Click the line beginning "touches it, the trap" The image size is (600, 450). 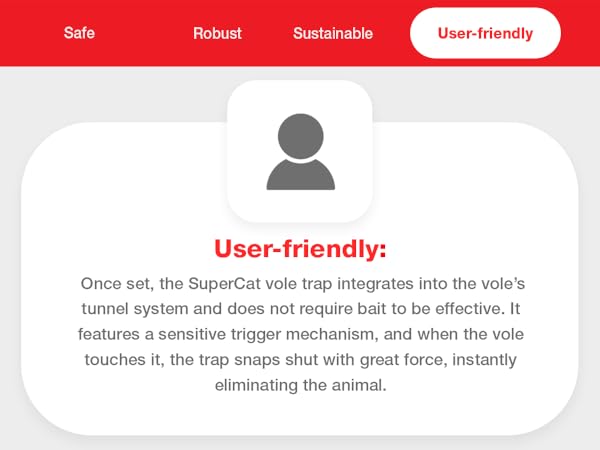pyautogui.click(x=301, y=360)
